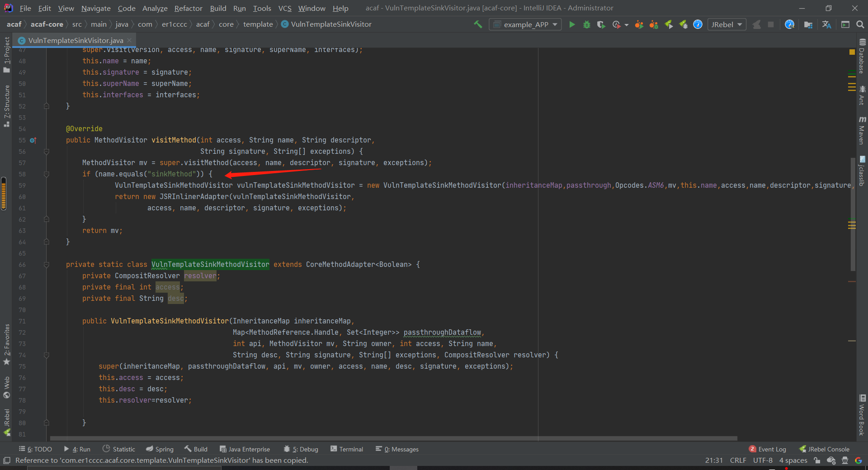Image resolution: width=868 pixels, height=470 pixels.
Task: Toggle the JRebel left sidebar panel
Action: (6, 422)
